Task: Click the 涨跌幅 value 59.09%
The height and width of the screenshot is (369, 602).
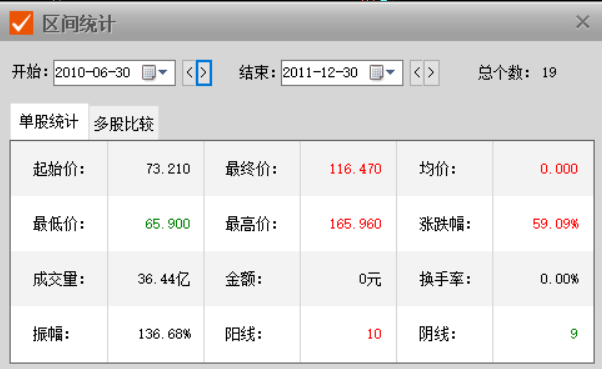Action: click(556, 223)
